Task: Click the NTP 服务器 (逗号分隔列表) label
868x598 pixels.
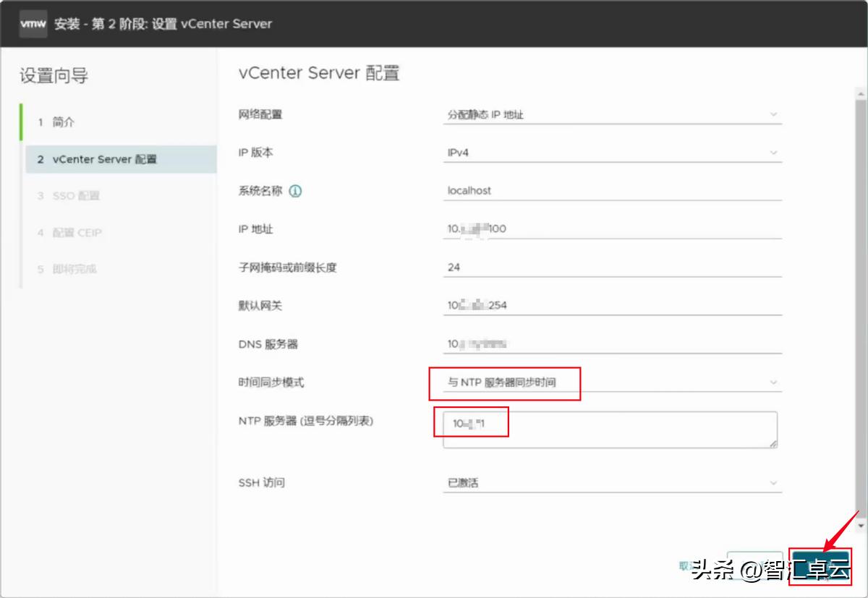Action: point(306,421)
